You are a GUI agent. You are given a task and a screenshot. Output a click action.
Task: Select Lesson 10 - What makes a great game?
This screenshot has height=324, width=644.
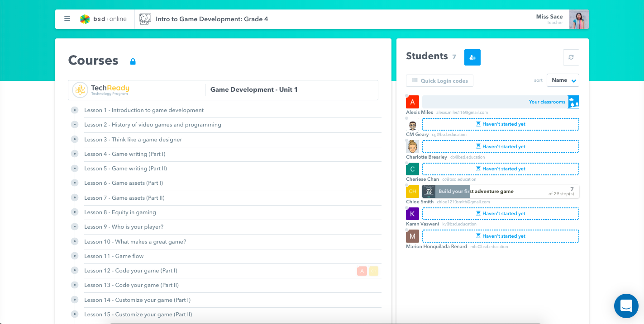135,242
